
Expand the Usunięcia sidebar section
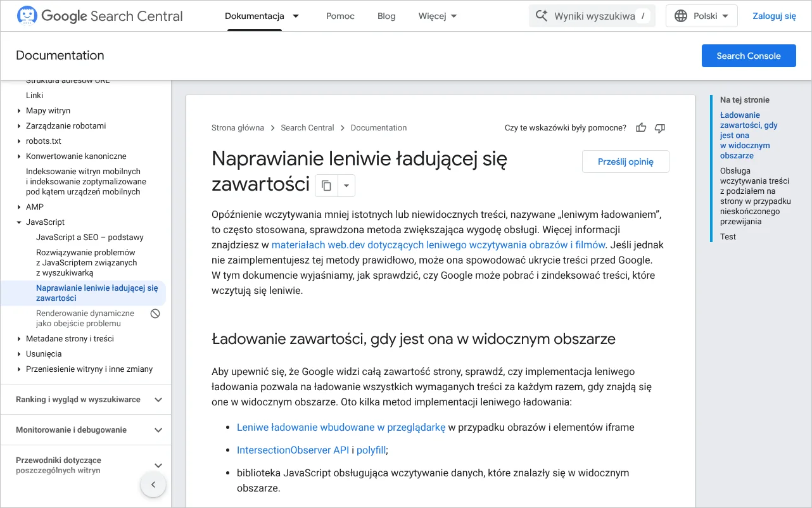pos(19,354)
